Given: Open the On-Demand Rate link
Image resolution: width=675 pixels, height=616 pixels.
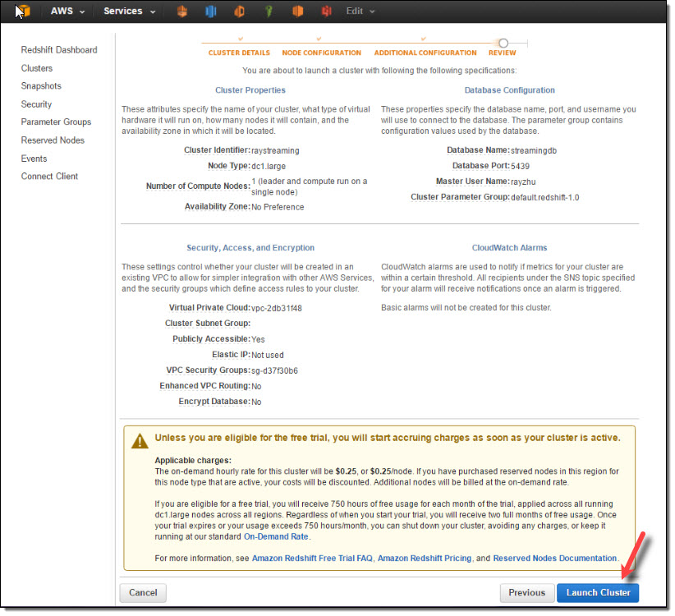Looking at the screenshot, I should pos(276,536).
